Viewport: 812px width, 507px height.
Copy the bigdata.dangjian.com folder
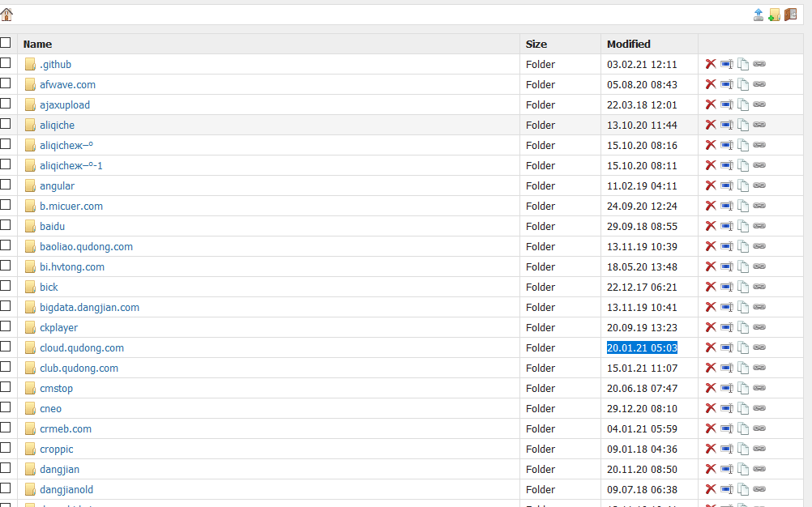pos(742,307)
